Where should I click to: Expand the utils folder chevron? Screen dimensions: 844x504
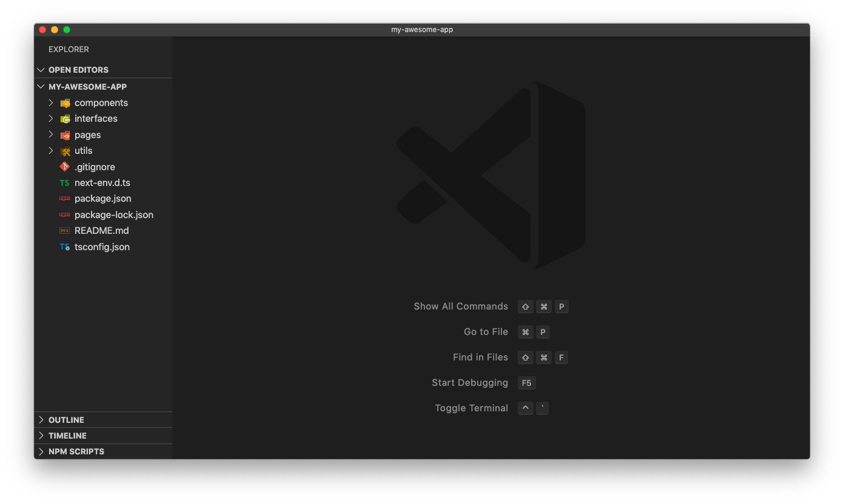click(51, 151)
